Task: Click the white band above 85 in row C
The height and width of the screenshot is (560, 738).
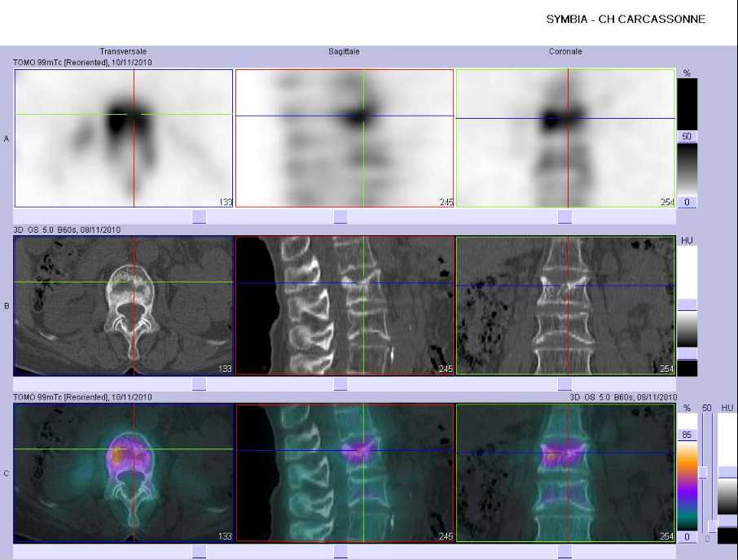Action: click(x=687, y=422)
